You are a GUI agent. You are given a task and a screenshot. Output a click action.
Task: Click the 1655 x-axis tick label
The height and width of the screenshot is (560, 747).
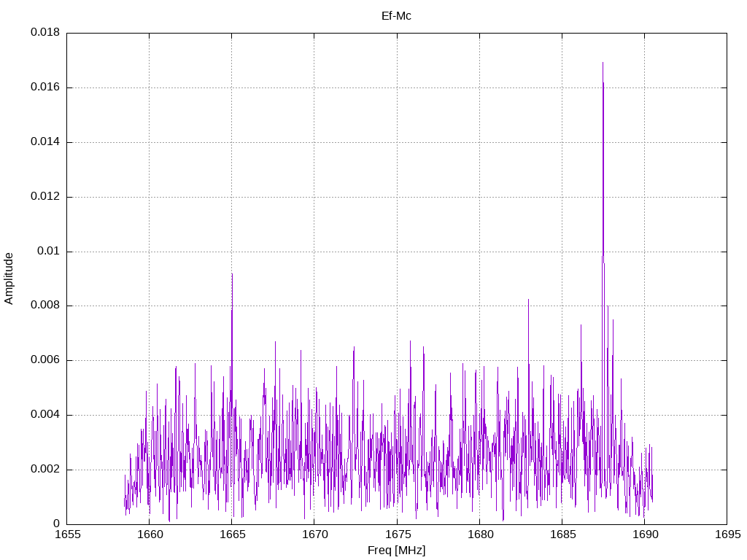point(68,534)
